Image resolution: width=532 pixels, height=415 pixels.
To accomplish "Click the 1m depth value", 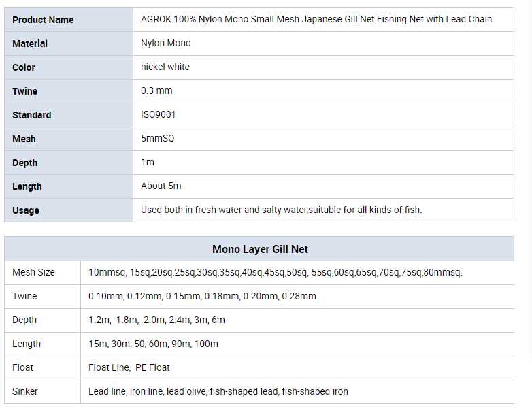I will pos(148,162).
